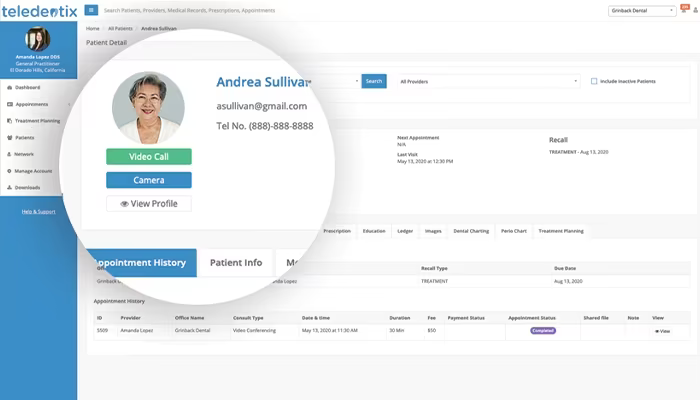Image resolution: width=700 pixels, height=400 pixels.
Task: Open Downloads from the sidebar menu
Action: 27,188
